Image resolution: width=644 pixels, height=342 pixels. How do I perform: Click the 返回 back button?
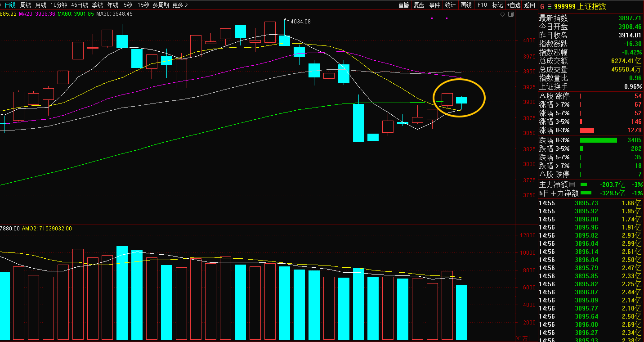530,5
